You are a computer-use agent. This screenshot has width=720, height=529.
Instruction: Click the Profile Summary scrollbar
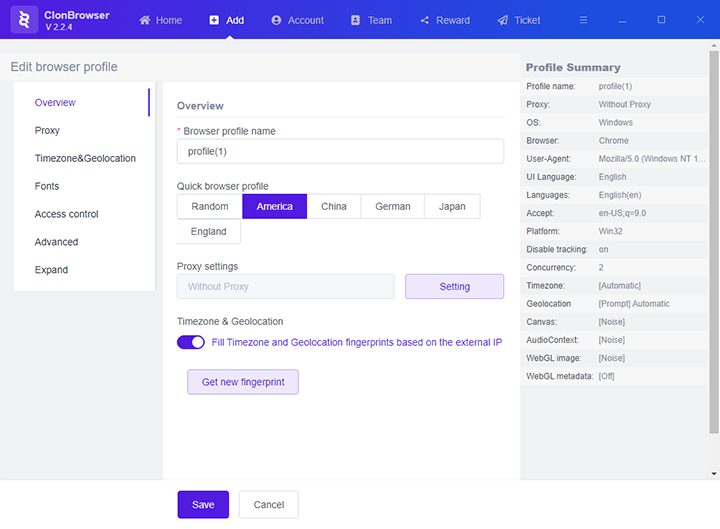tap(714, 241)
